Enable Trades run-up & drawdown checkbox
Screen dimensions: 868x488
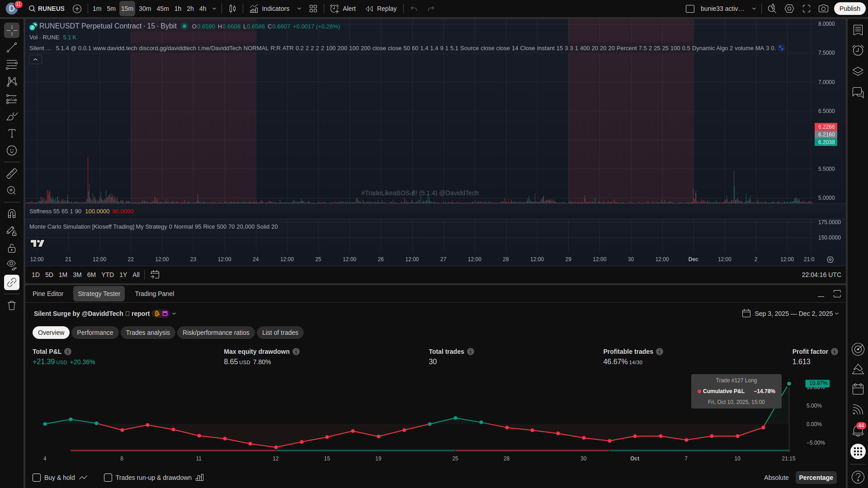click(108, 478)
